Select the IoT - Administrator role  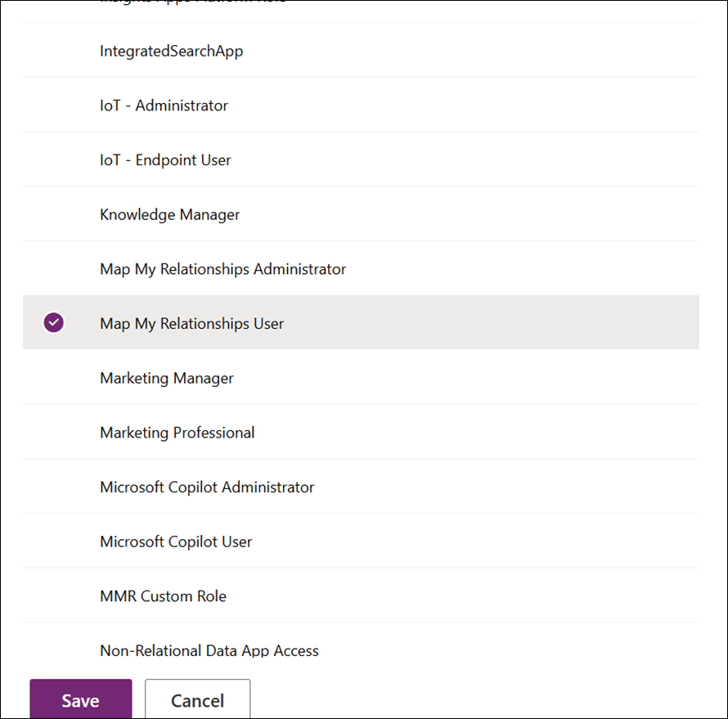[164, 106]
